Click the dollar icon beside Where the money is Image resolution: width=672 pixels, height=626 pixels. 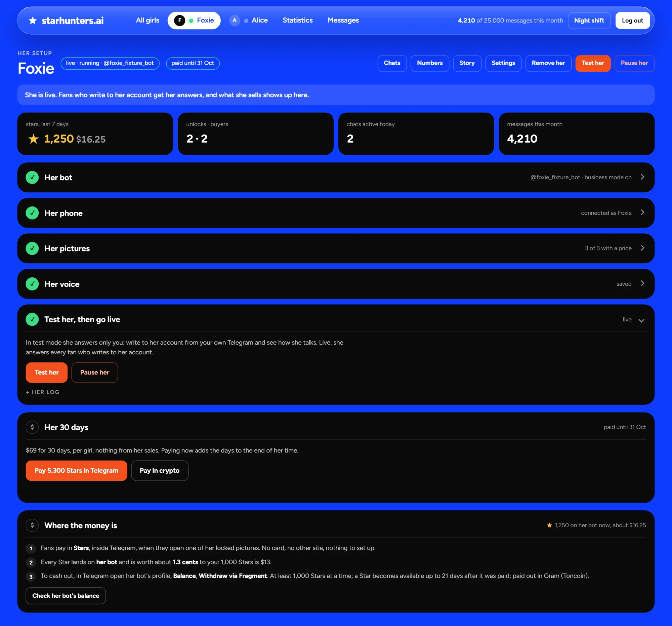tap(32, 525)
